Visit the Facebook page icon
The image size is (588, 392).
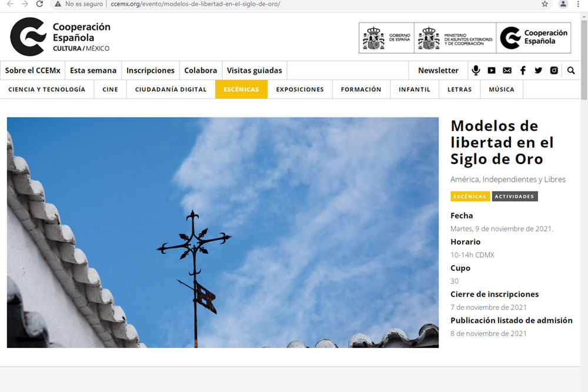click(x=523, y=71)
